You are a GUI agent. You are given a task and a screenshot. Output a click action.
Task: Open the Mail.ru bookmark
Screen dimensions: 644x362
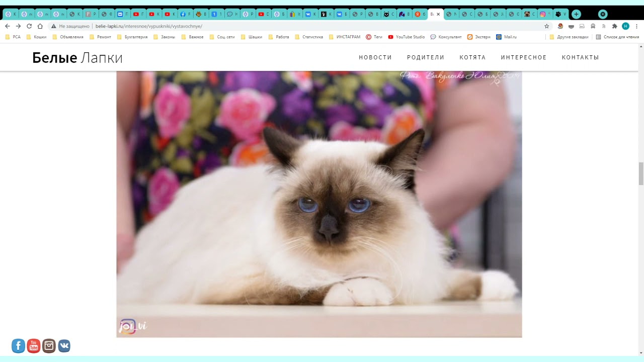pyautogui.click(x=507, y=37)
